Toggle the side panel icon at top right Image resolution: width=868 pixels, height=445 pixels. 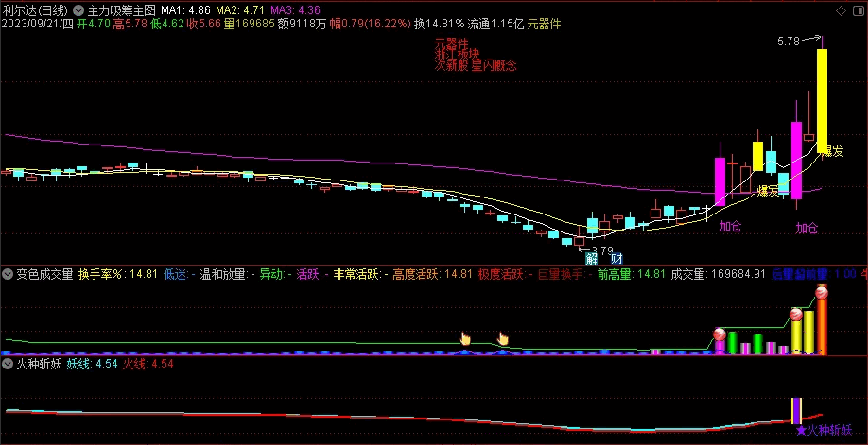point(857,10)
